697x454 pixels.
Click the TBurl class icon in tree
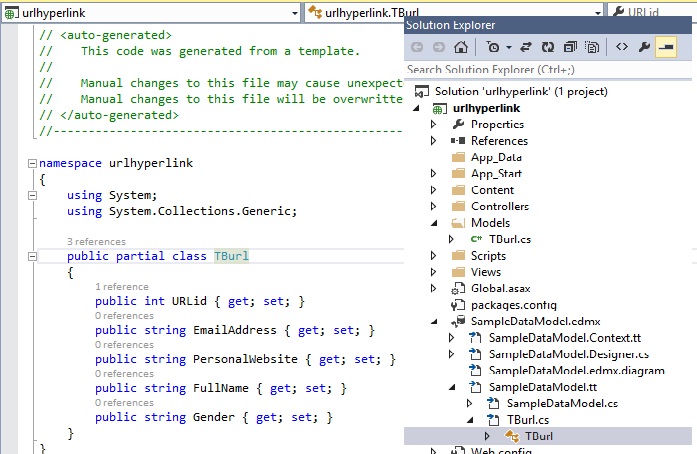tap(512, 437)
